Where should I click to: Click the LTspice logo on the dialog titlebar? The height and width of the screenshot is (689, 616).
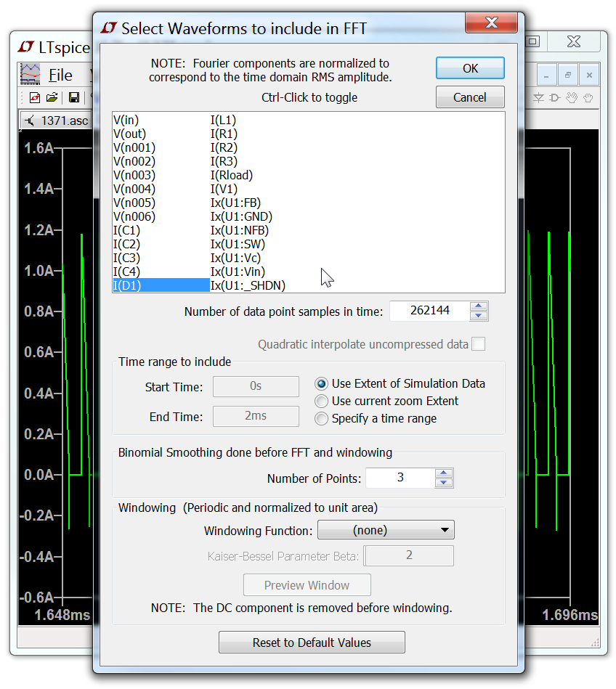tap(109, 28)
